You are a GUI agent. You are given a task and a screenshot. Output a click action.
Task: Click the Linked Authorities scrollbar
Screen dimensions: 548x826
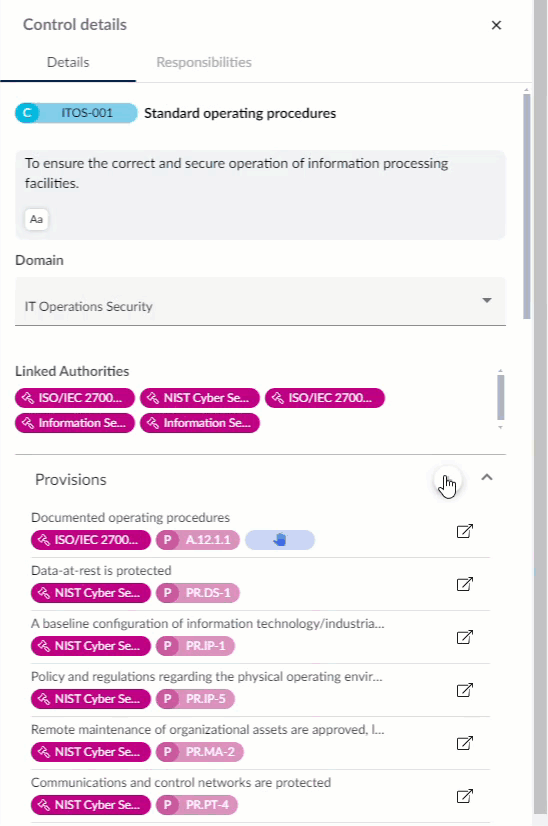(501, 399)
